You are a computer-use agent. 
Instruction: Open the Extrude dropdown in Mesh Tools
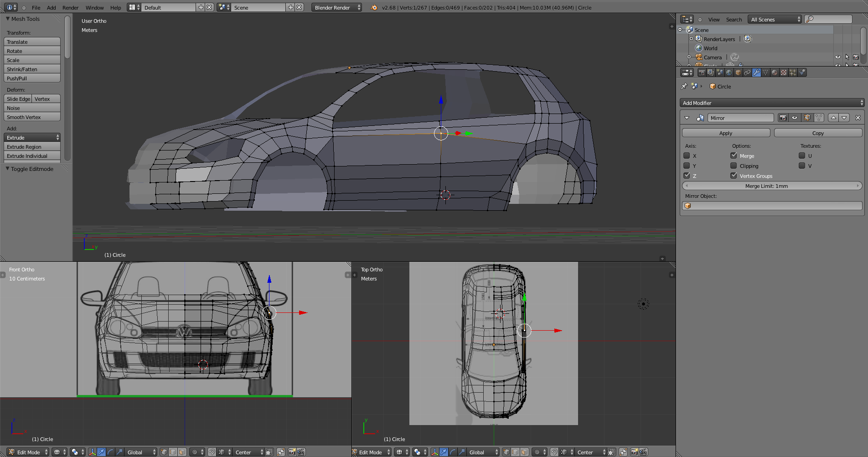pyautogui.click(x=32, y=137)
